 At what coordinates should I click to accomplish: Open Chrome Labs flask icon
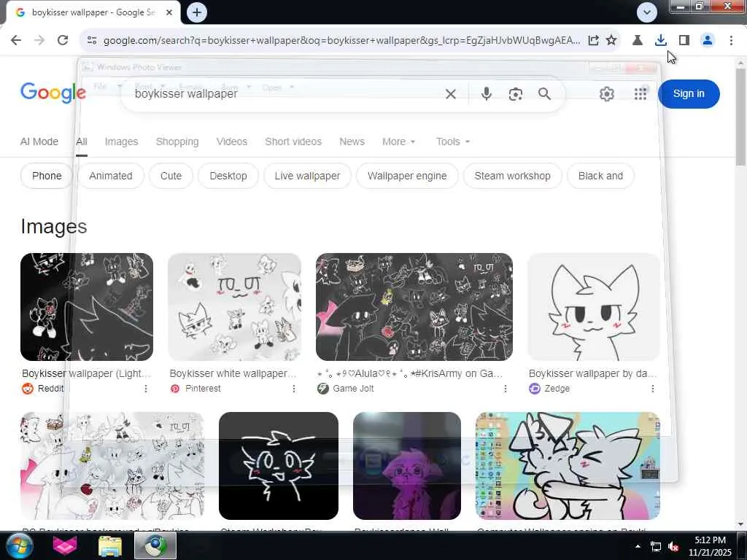point(637,41)
